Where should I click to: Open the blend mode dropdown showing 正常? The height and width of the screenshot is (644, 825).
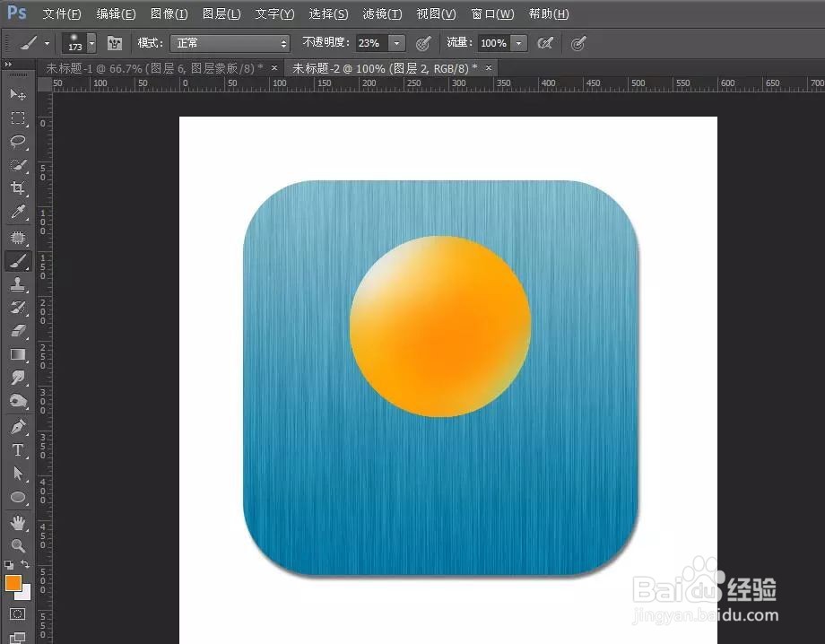coord(230,43)
